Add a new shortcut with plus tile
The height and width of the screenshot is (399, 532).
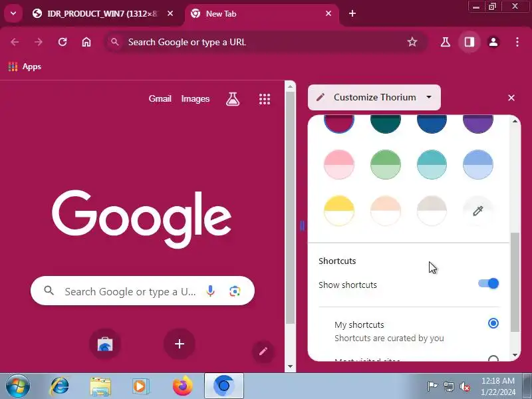point(180,344)
